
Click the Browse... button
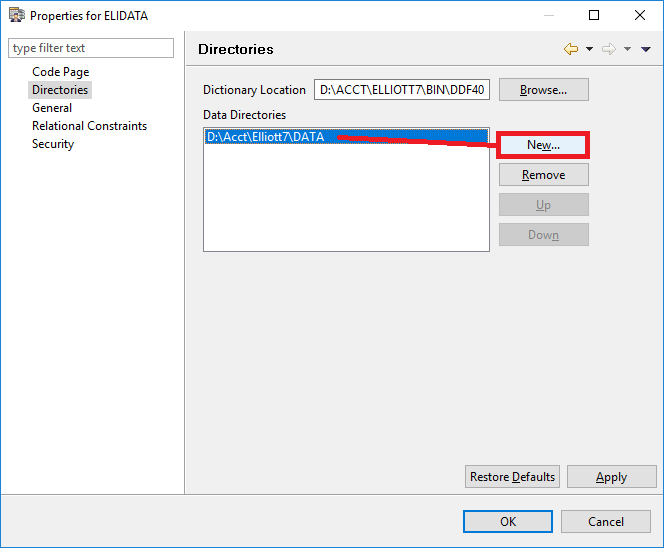[543, 89]
